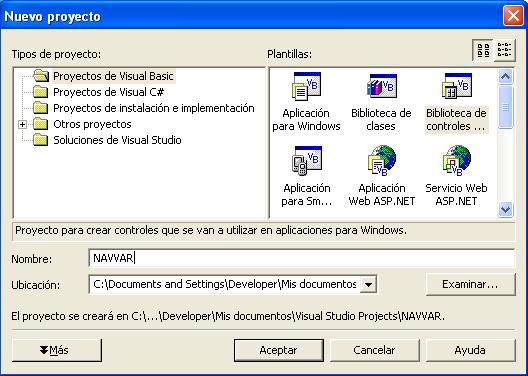The height and width of the screenshot is (376, 528).
Task: Select the Aplicación para Windows template icon
Action: click(306, 87)
